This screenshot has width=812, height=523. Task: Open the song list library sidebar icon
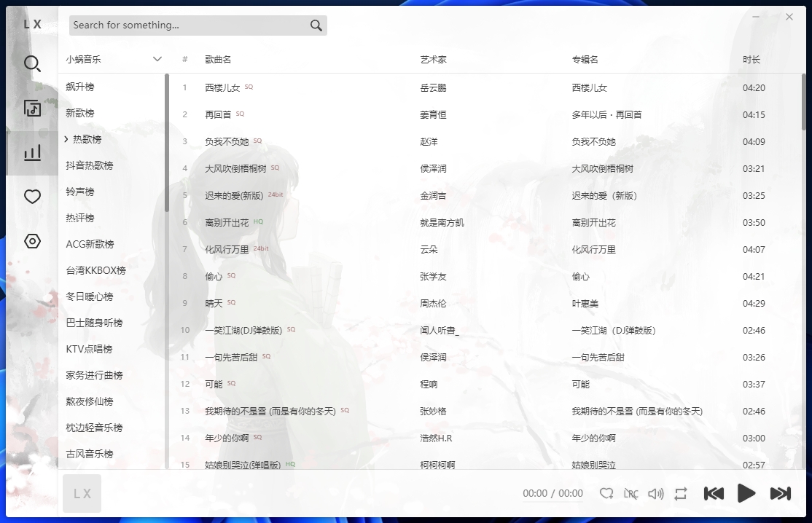pyautogui.click(x=32, y=109)
